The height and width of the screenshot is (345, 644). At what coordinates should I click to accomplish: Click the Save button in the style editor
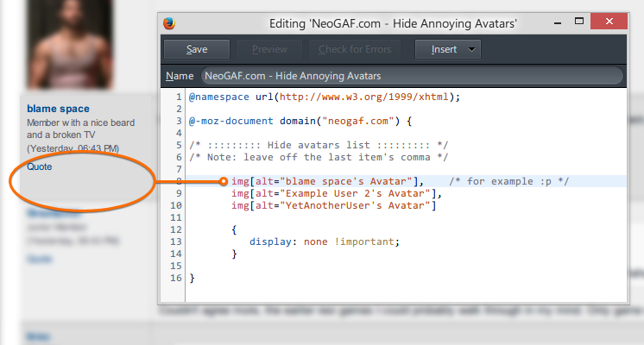197,49
